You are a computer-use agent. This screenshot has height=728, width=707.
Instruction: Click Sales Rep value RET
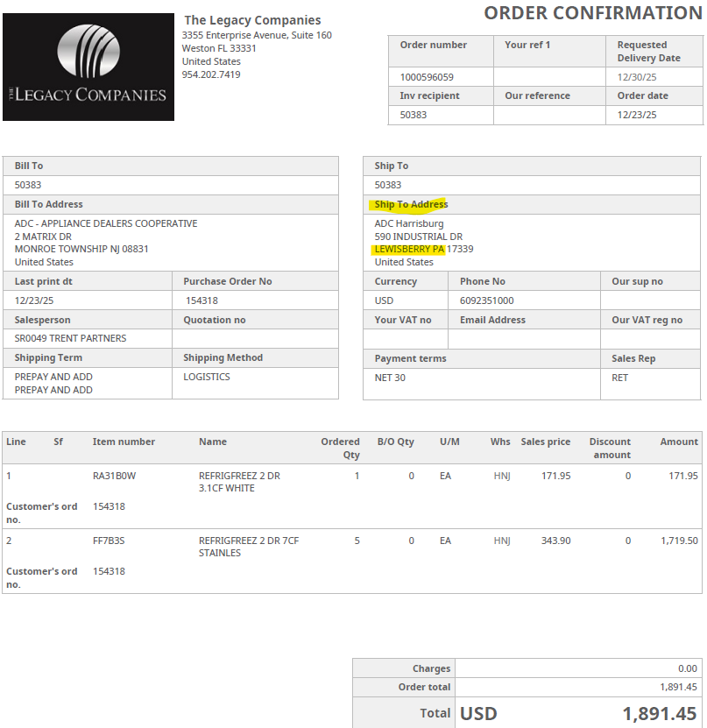pos(619,378)
